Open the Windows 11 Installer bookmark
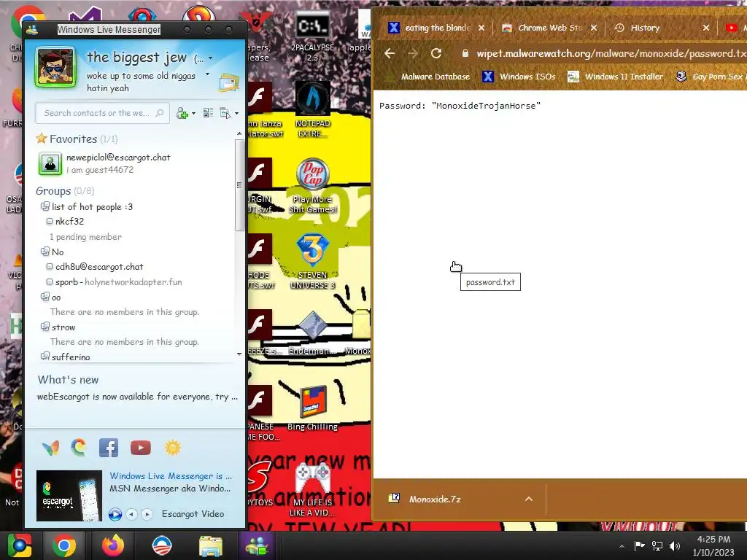Screen dimensions: 747x560 [615, 76]
